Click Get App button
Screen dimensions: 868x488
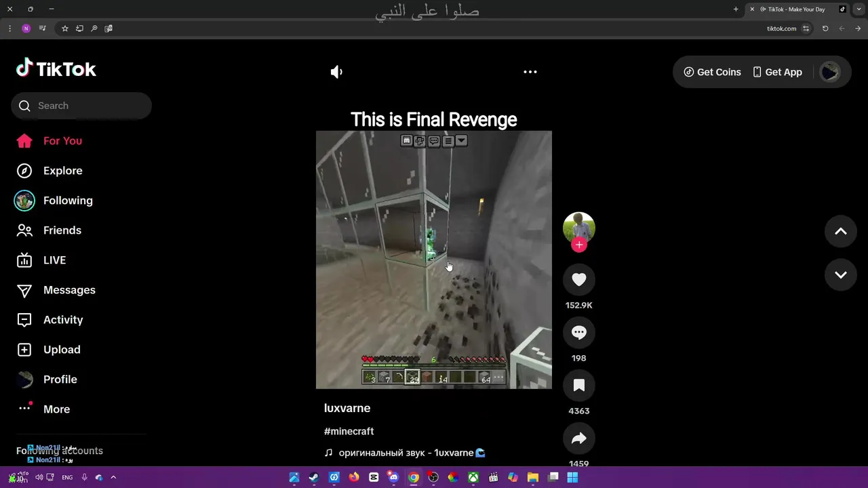[777, 72]
